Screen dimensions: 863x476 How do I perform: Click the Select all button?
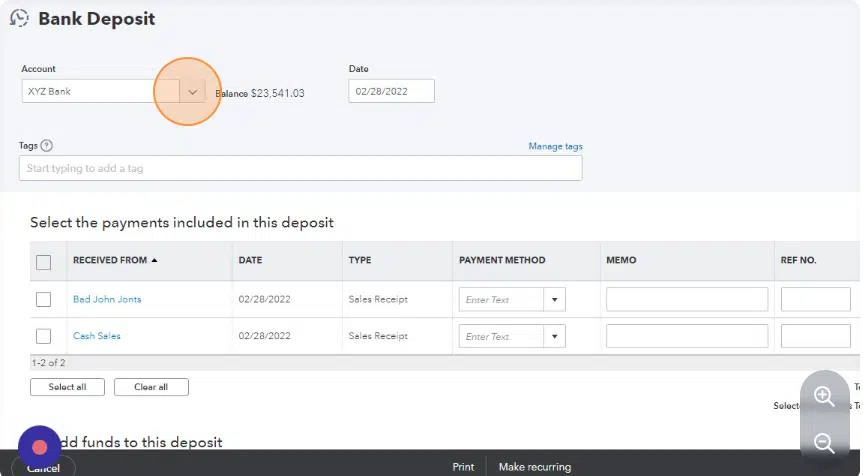pyautogui.click(x=67, y=387)
